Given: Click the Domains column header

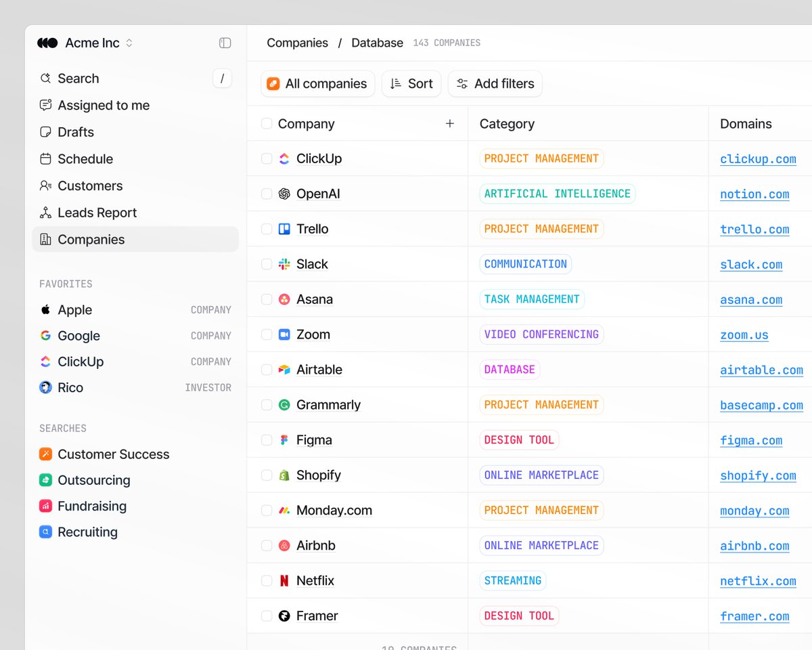Looking at the screenshot, I should click(746, 124).
